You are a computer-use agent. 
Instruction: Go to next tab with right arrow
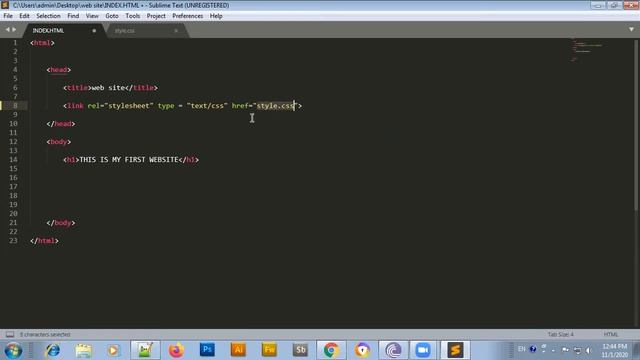click(14, 29)
